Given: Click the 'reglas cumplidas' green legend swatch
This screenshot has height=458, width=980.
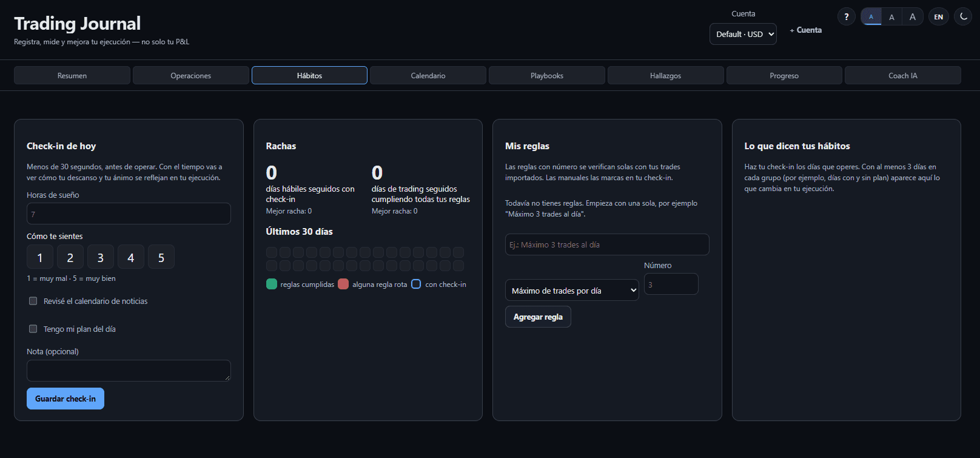Looking at the screenshot, I should (272, 284).
